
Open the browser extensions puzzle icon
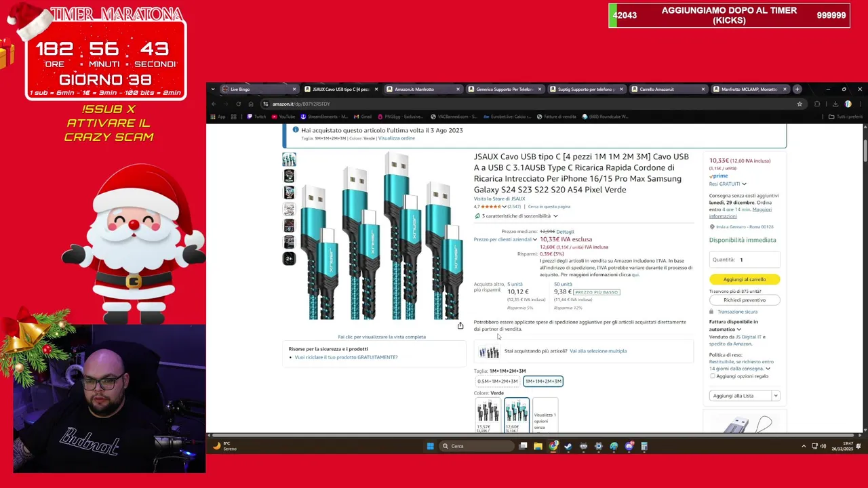tap(817, 104)
